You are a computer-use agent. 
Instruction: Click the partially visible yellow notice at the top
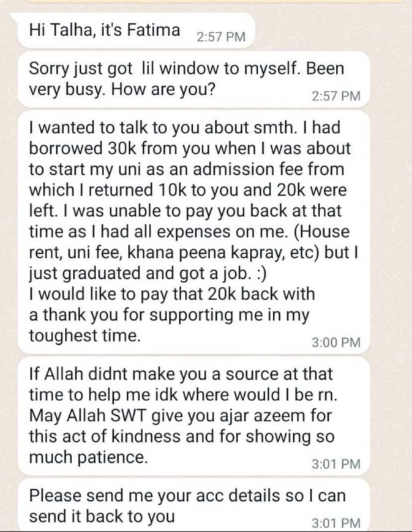coord(206,2)
